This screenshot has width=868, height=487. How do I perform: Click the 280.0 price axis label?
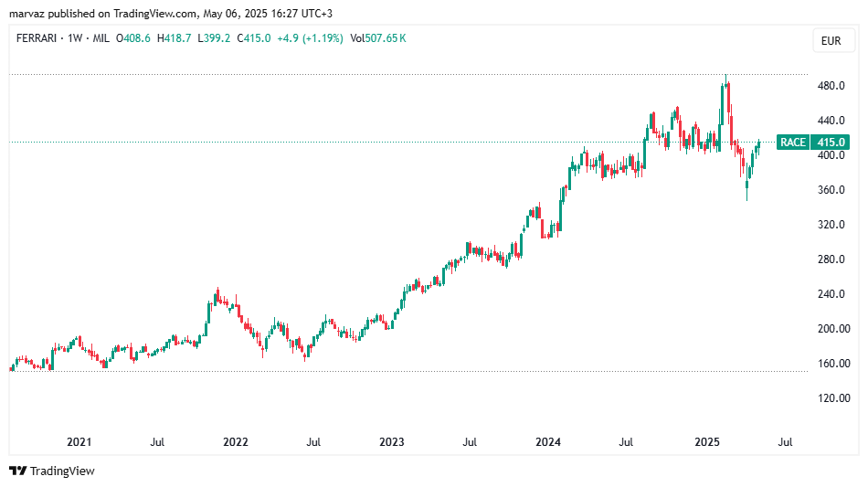(831, 259)
